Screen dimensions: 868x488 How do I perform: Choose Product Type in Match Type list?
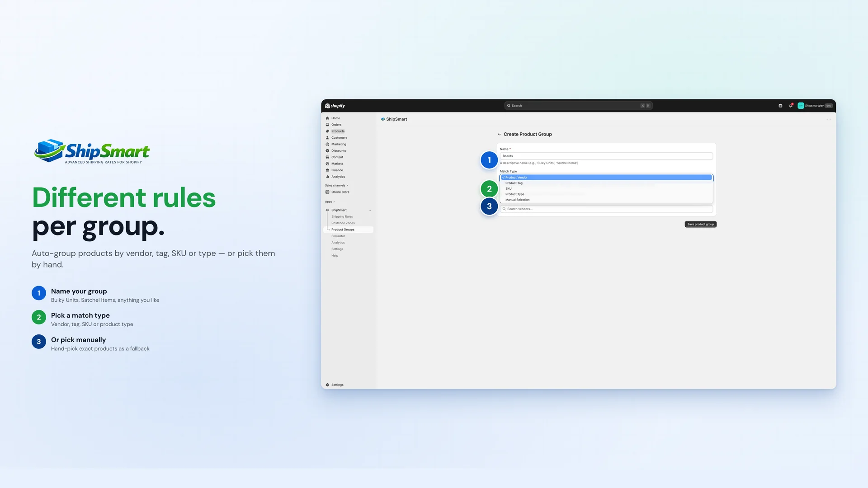tap(606, 194)
